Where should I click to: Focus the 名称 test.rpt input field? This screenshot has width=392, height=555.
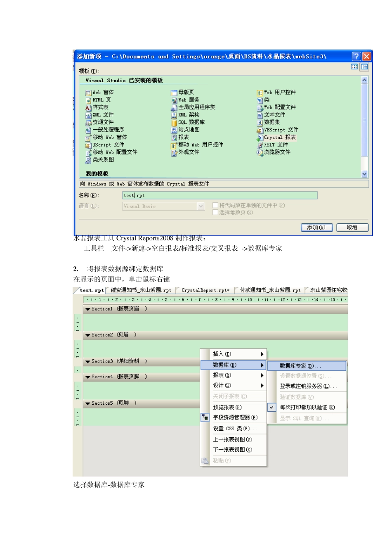[x=220, y=195]
